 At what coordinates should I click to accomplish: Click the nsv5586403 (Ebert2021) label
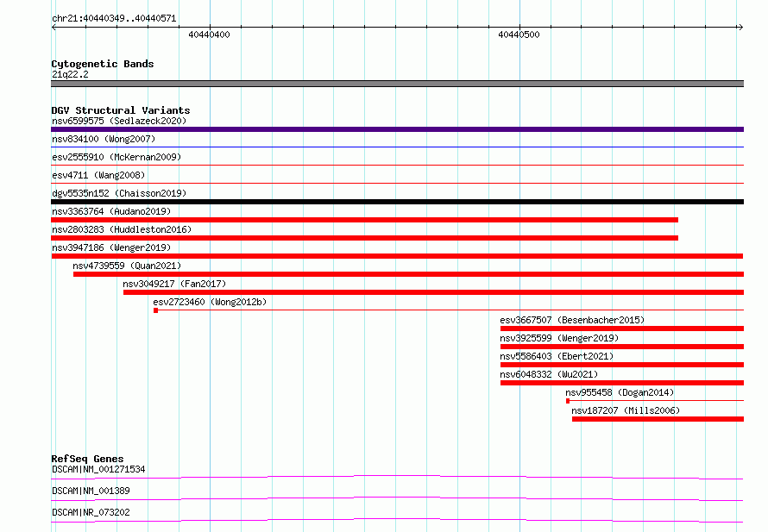(x=557, y=356)
